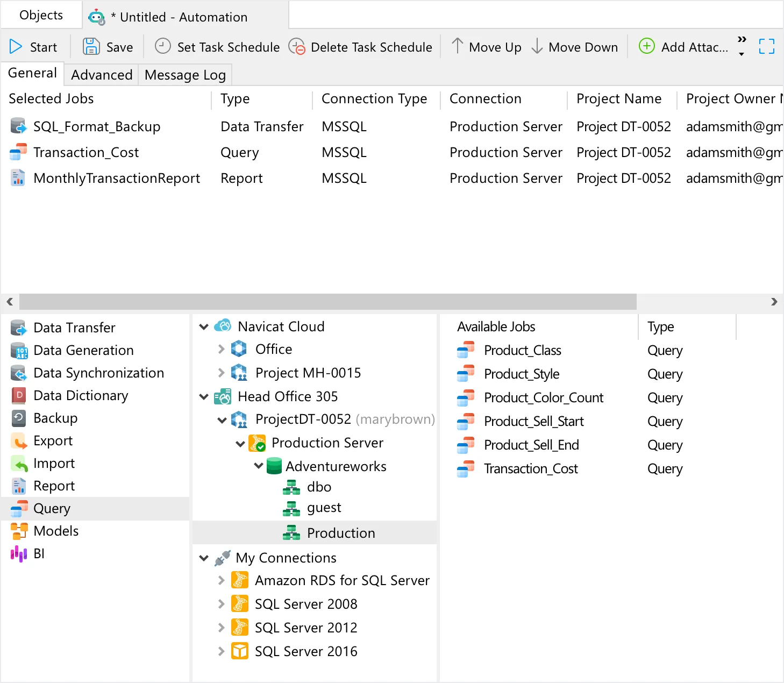Click the My Connections plug icon
The height and width of the screenshot is (683, 784).
point(223,558)
